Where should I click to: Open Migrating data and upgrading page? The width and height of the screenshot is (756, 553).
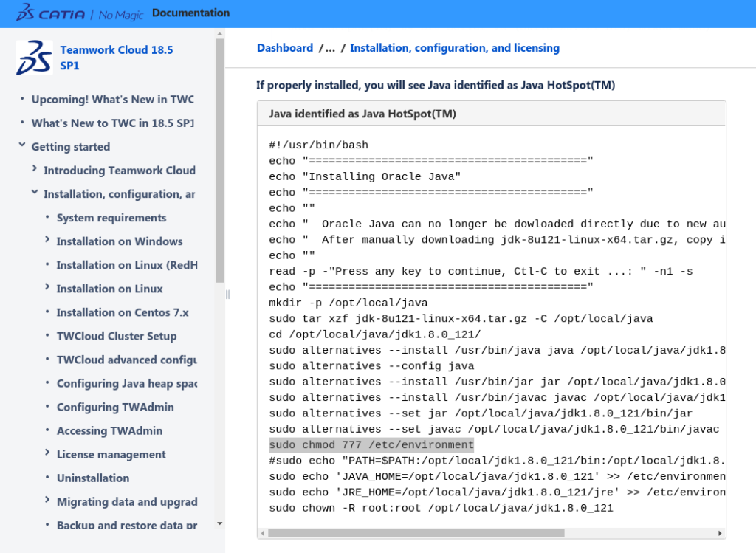[x=127, y=501]
